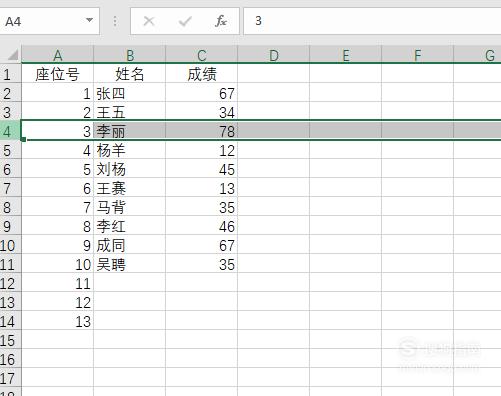Select column F header
The height and width of the screenshot is (396, 501).
418,55
